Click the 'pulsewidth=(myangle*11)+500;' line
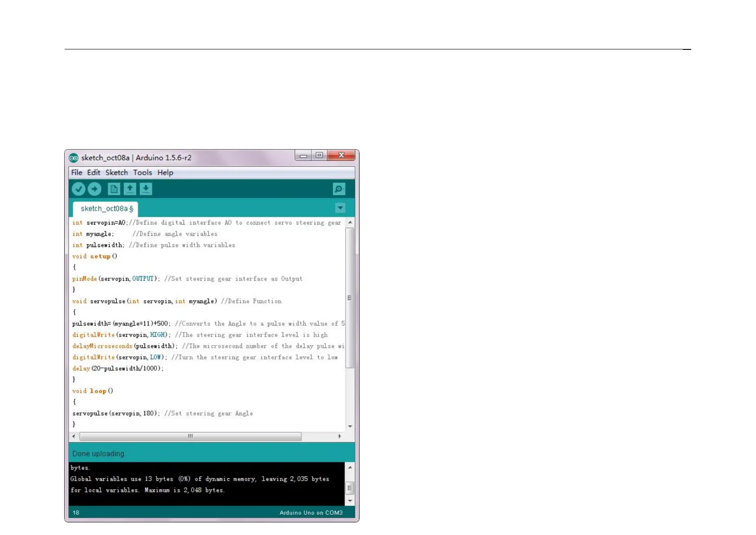 [208, 324]
